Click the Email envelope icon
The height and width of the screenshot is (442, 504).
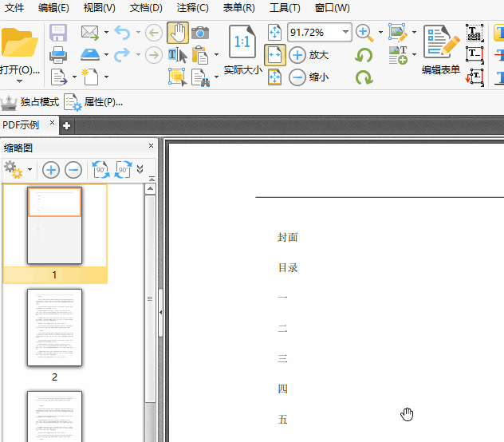click(89, 33)
